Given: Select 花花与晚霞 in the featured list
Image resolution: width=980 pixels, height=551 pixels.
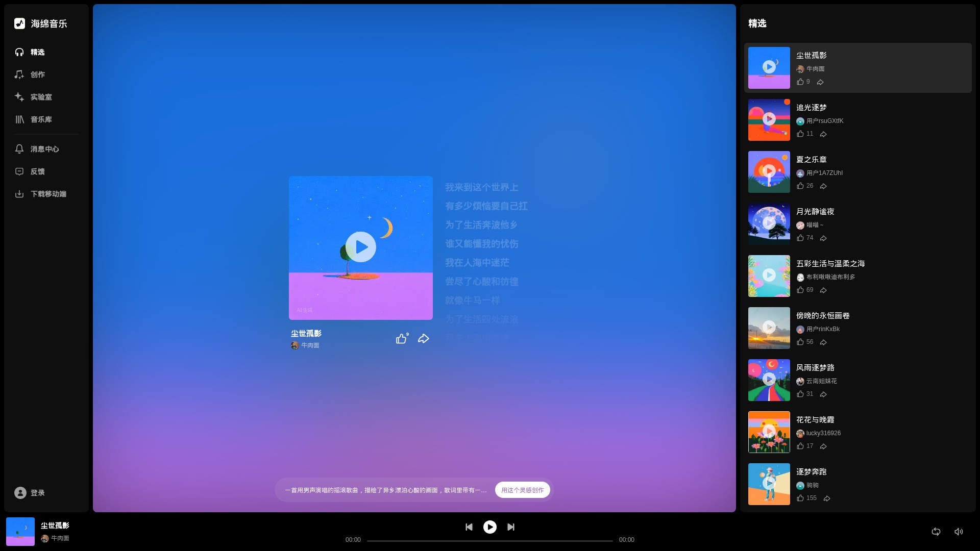Looking at the screenshot, I should click(x=815, y=420).
